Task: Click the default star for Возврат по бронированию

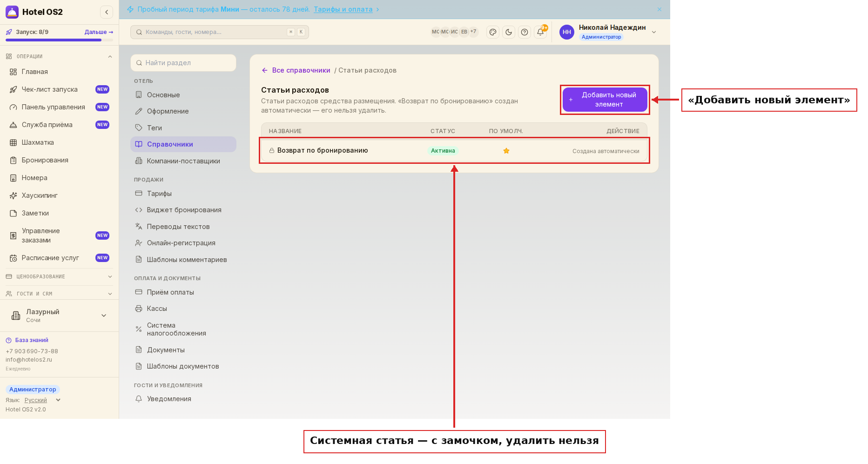Action: tap(506, 151)
